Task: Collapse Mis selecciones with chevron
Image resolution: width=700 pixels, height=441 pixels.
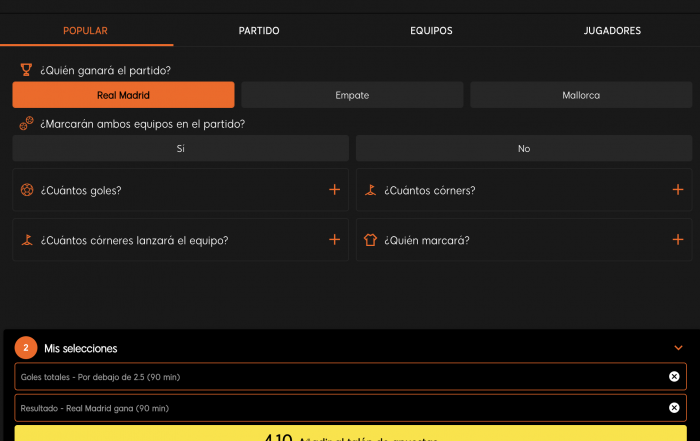Action: (x=678, y=348)
